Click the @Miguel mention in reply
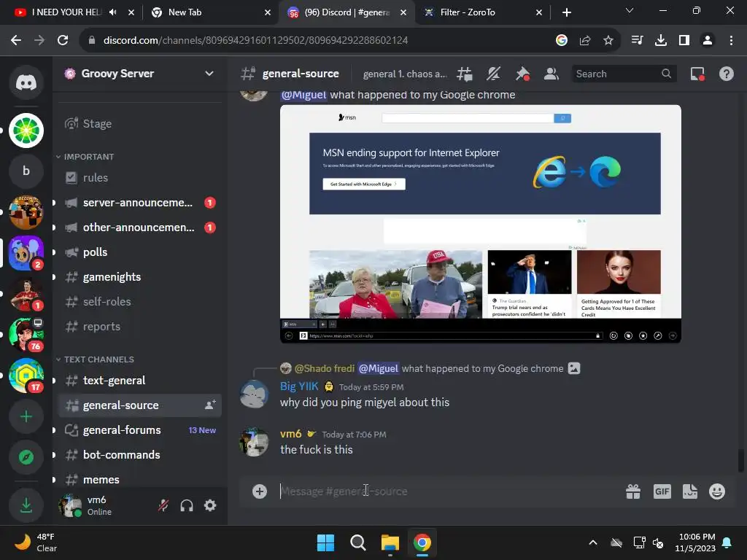 379,368
